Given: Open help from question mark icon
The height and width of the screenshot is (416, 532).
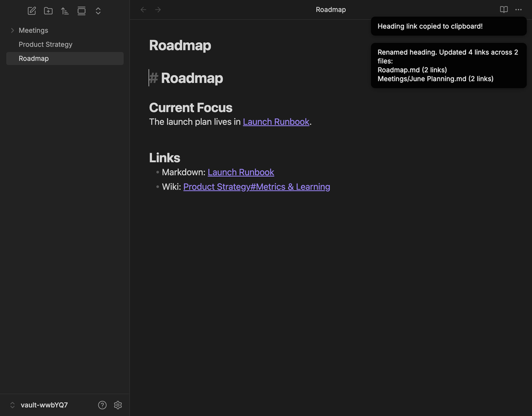Looking at the screenshot, I should pos(102,405).
